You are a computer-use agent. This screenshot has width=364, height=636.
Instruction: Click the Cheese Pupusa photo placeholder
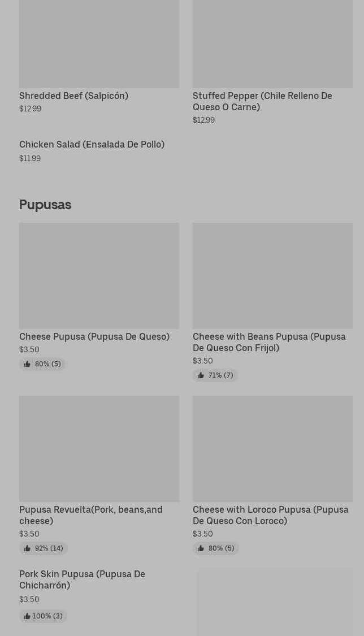click(x=99, y=276)
